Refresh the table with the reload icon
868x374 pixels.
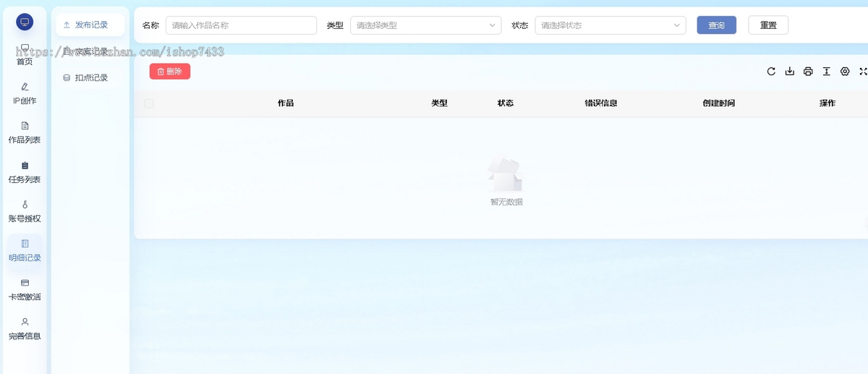pyautogui.click(x=771, y=72)
